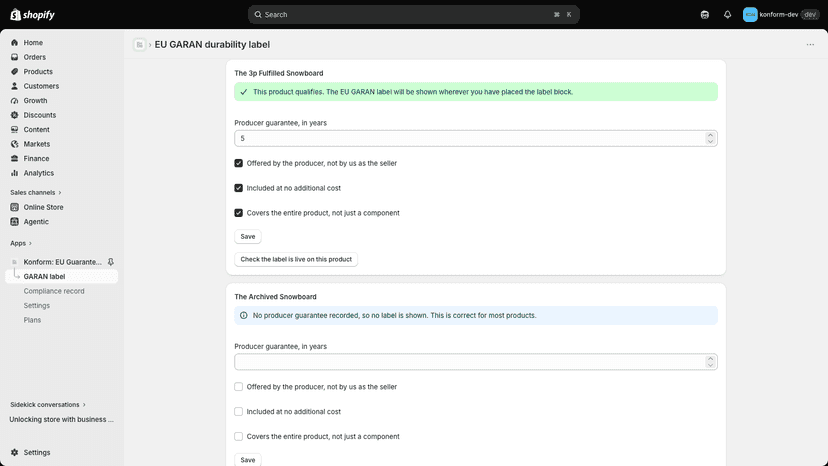This screenshot has width=828, height=466.
Task: Click the Online Store icon
Action: (14, 207)
